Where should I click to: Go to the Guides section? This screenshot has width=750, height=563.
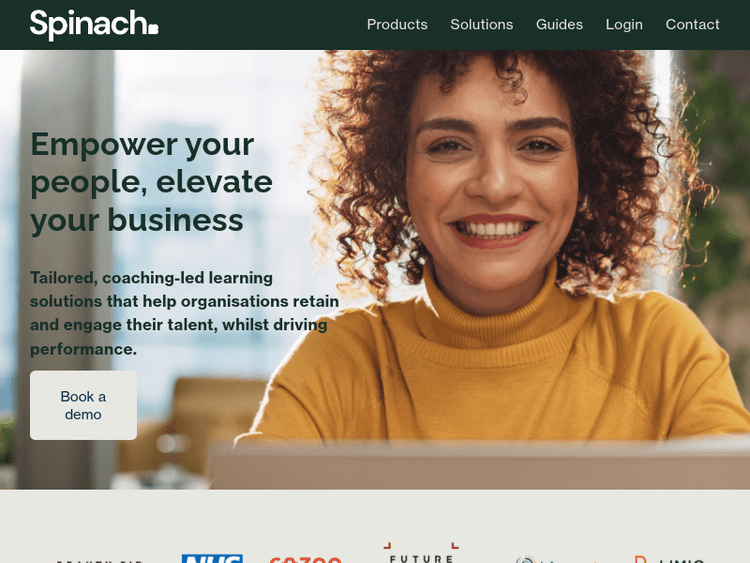[559, 24]
